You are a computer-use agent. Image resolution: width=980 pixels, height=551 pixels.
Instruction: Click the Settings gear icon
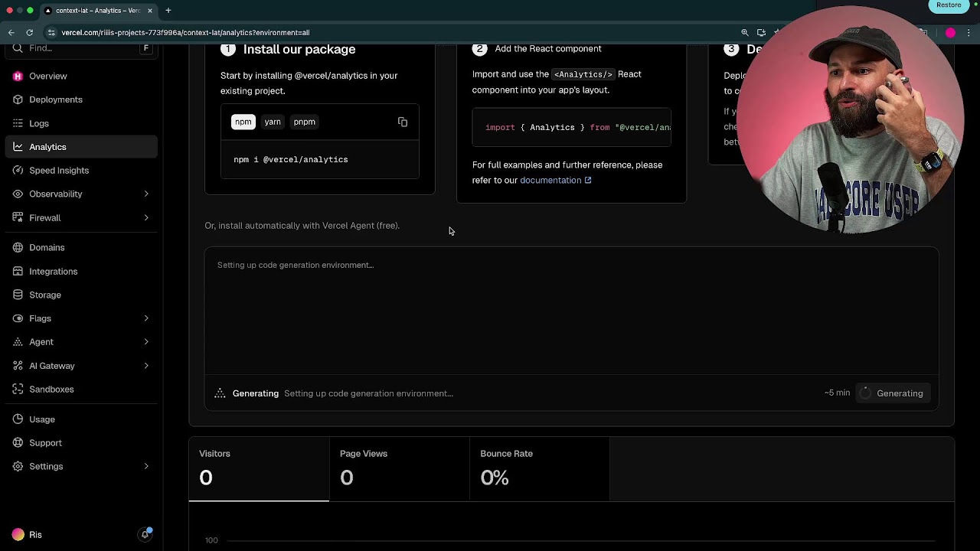[x=18, y=467]
